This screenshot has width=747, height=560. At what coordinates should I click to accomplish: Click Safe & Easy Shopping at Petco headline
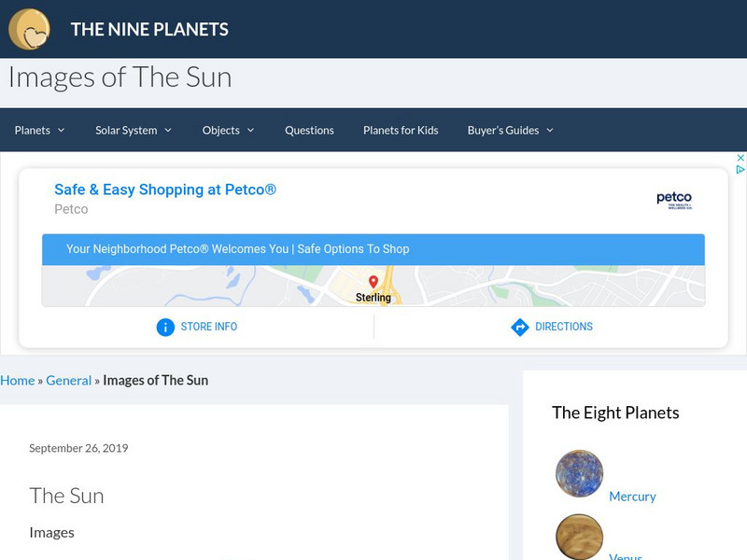pyautogui.click(x=165, y=189)
